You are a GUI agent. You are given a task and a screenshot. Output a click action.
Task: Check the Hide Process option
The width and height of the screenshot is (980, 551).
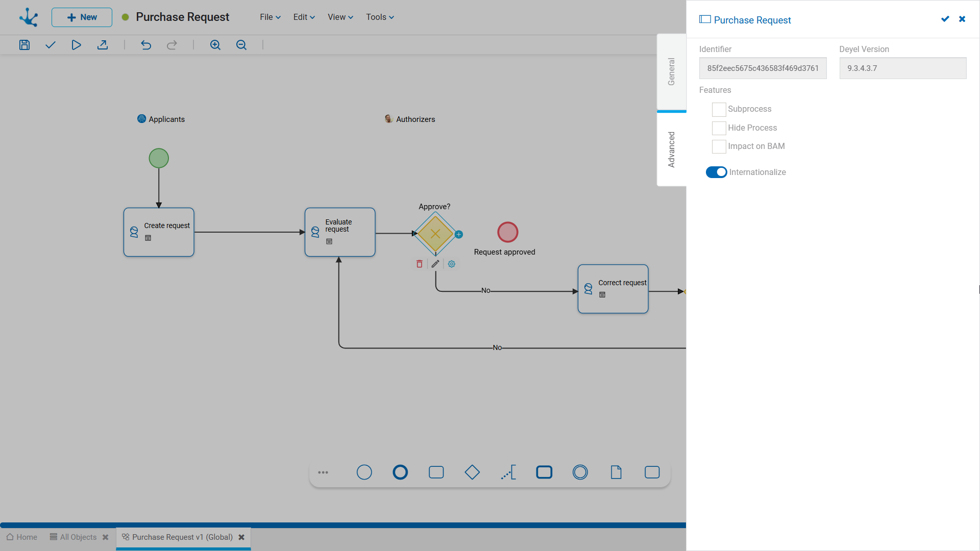(x=719, y=128)
